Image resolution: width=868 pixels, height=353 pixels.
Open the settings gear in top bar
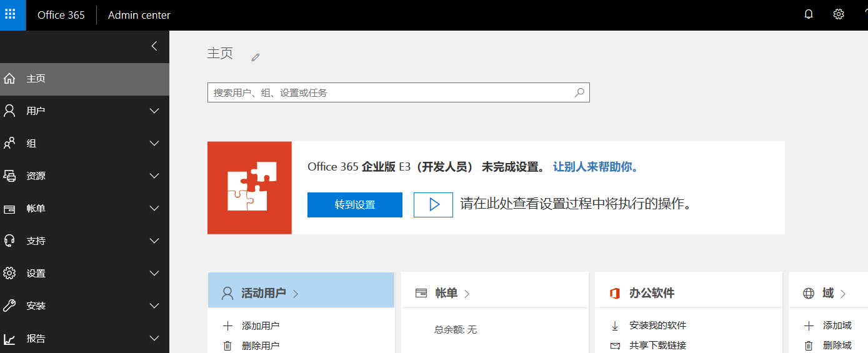click(x=839, y=14)
